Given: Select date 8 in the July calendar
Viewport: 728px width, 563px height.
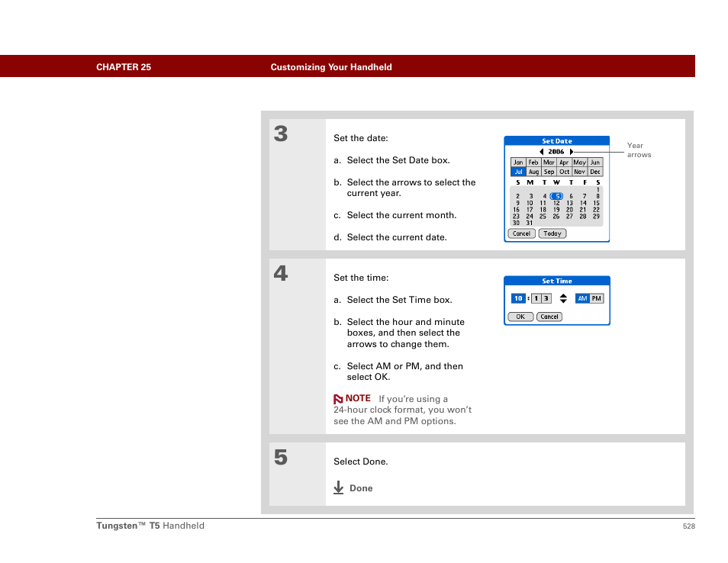Looking at the screenshot, I should pyautogui.click(x=598, y=196).
